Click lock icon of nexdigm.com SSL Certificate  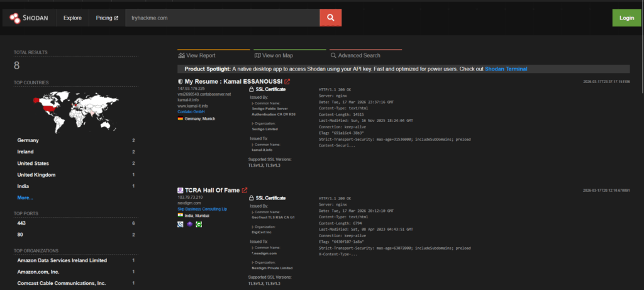click(252, 198)
